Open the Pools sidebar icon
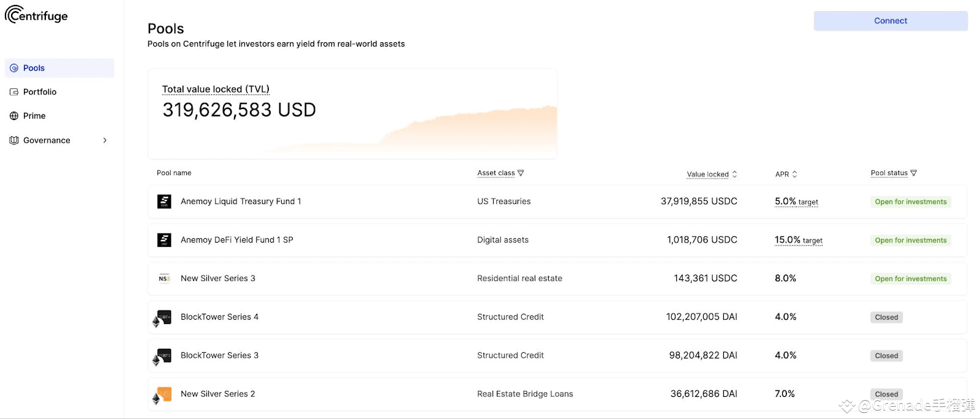The image size is (980, 419). [14, 68]
